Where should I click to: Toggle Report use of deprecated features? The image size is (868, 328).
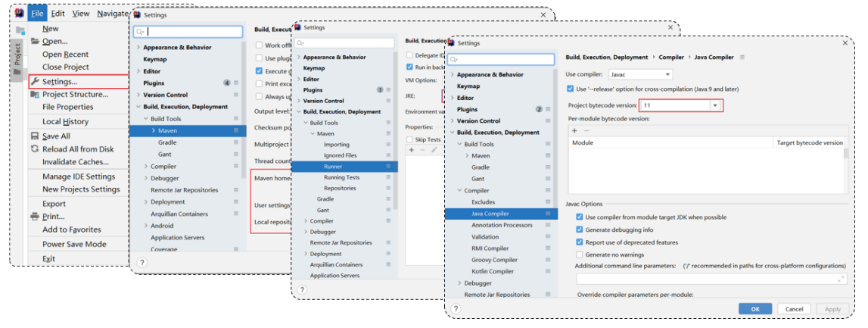(580, 242)
